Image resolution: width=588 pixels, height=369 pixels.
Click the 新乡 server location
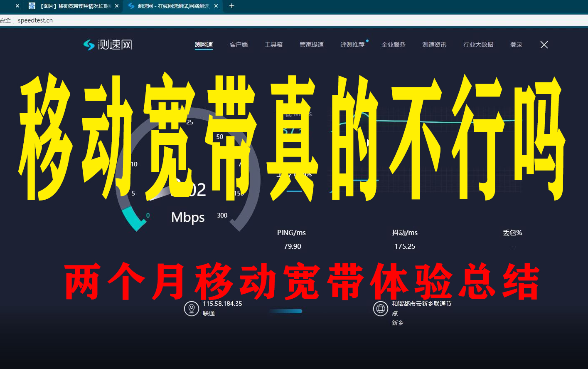pos(397,323)
